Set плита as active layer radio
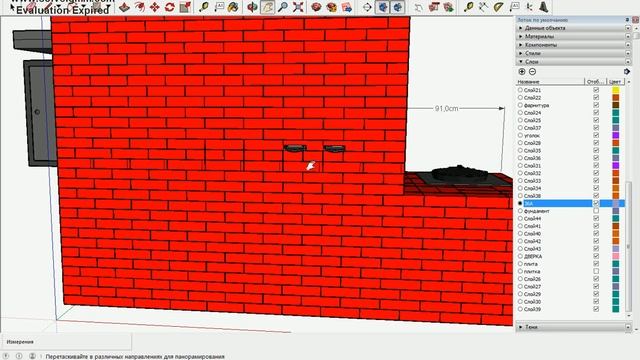This screenshot has width=640, height=360. pyautogui.click(x=520, y=264)
